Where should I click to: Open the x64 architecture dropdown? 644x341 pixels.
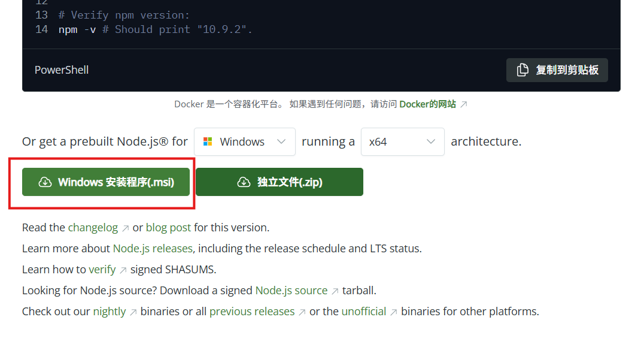[402, 142]
